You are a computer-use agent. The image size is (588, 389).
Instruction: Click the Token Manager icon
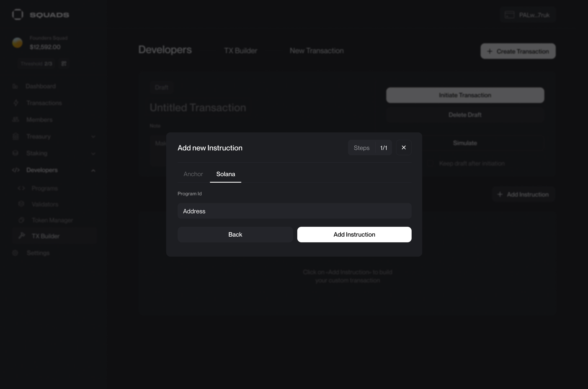pos(21,220)
